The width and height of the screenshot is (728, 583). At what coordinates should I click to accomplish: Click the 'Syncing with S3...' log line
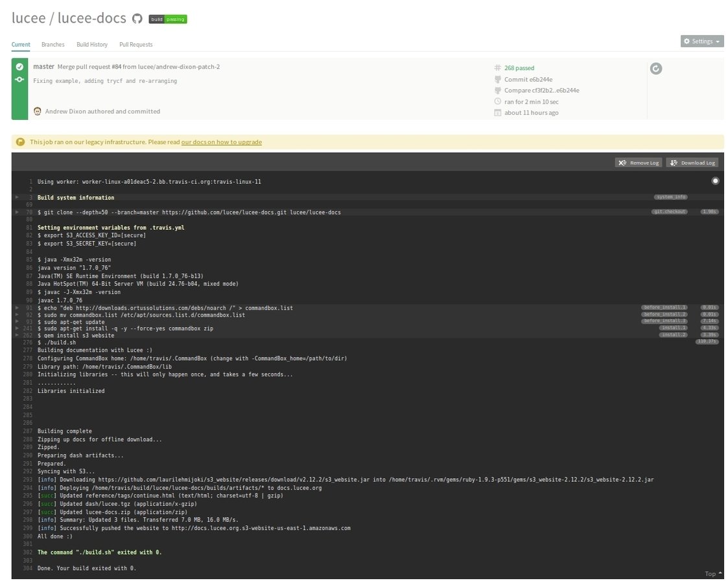pos(66,471)
